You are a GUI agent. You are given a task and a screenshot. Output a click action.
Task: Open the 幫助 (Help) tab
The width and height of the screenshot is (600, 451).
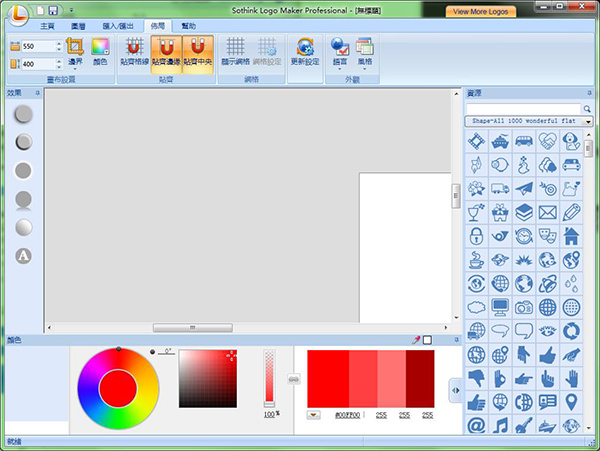(x=188, y=26)
